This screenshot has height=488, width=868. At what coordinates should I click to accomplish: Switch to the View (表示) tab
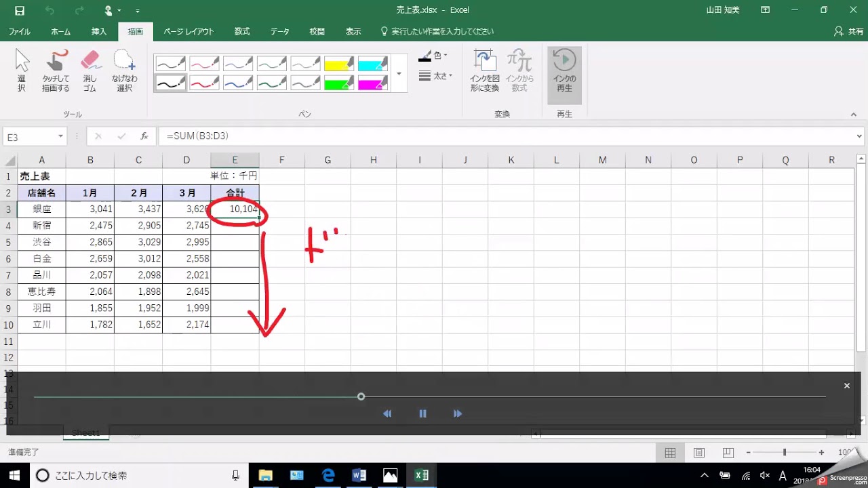click(x=353, y=32)
